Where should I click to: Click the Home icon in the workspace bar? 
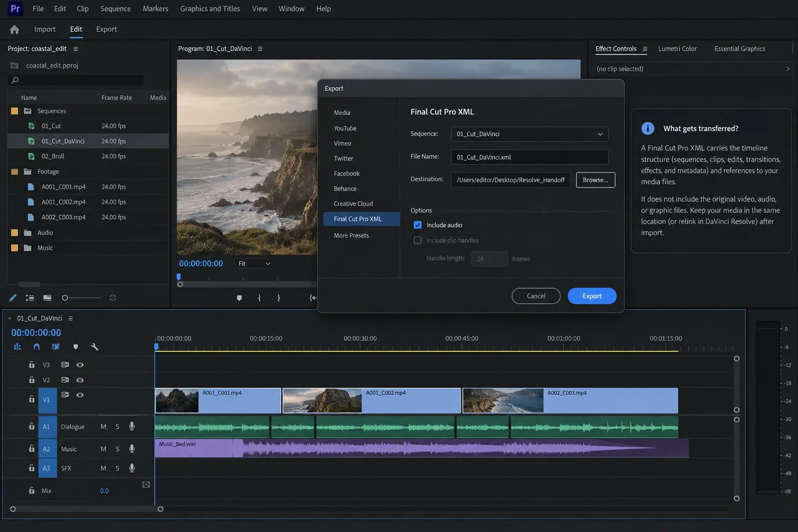click(x=15, y=30)
